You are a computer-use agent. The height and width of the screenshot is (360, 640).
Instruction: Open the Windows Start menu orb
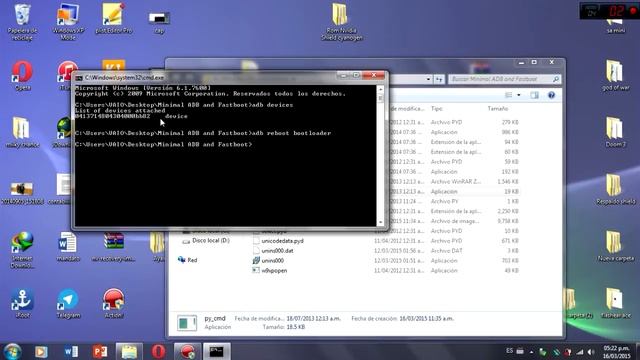pos(12,351)
